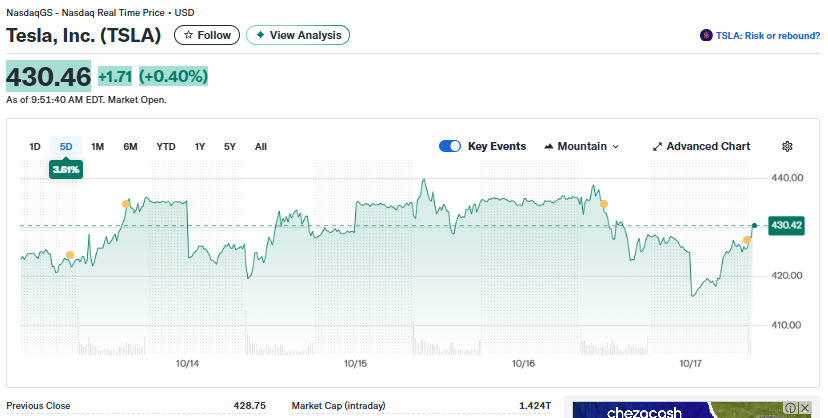Click the purple icon beside TSLA: Risk or rebound

[x=707, y=35]
